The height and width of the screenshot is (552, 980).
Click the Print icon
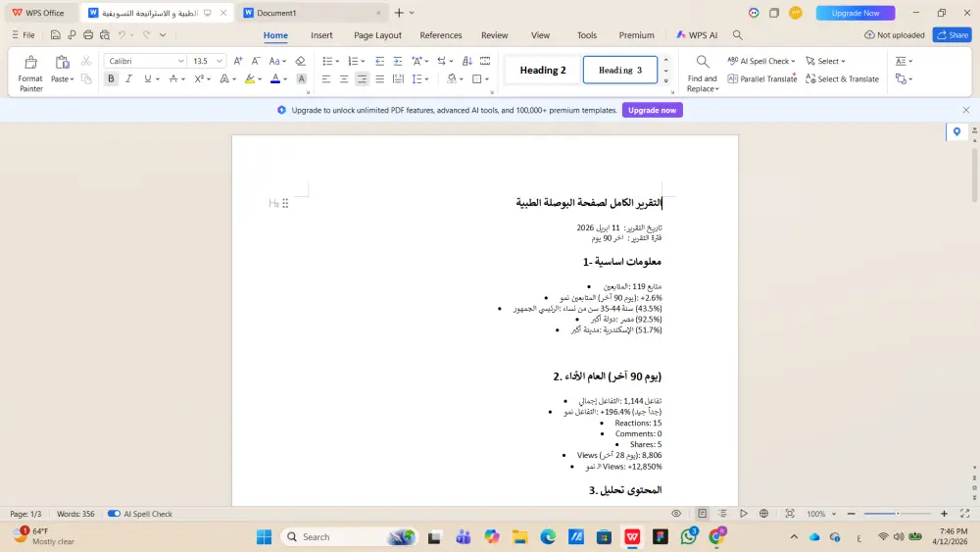click(88, 35)
